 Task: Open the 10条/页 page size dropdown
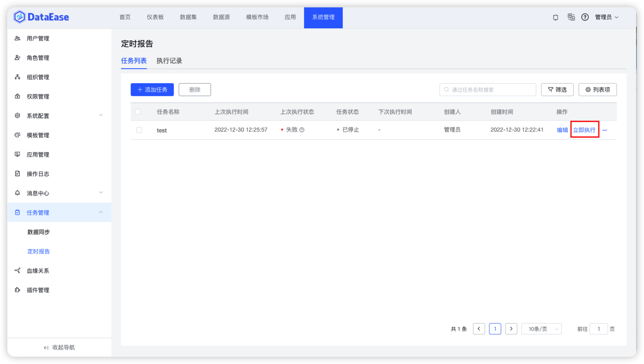tap(541, 329)
